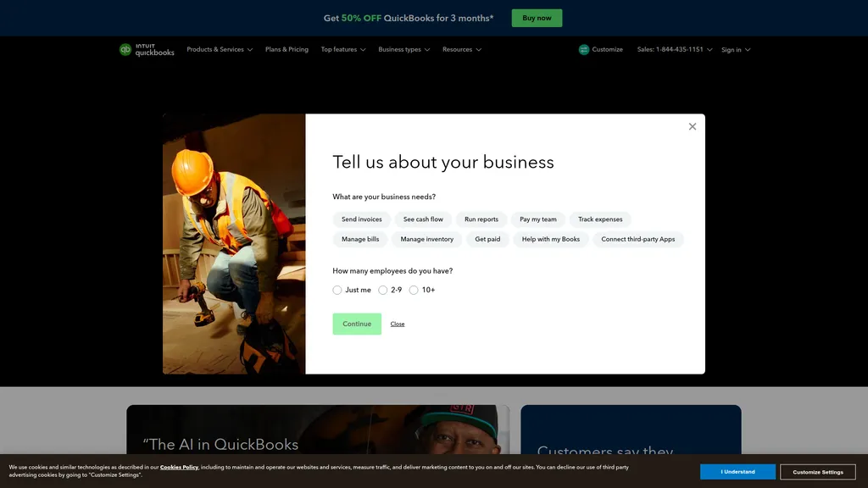
Task: Click "The AI in QuickBooks" testimonial card
Action: pos(318,431)
